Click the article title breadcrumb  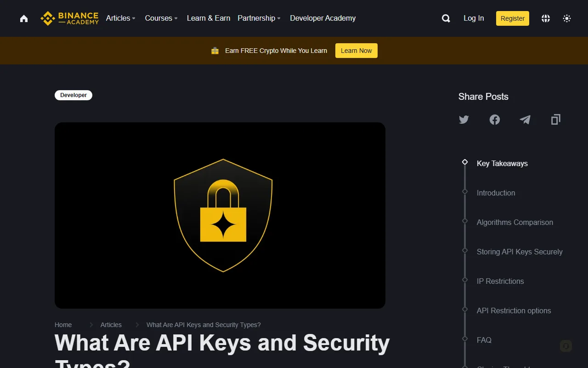tap(204, 325)
